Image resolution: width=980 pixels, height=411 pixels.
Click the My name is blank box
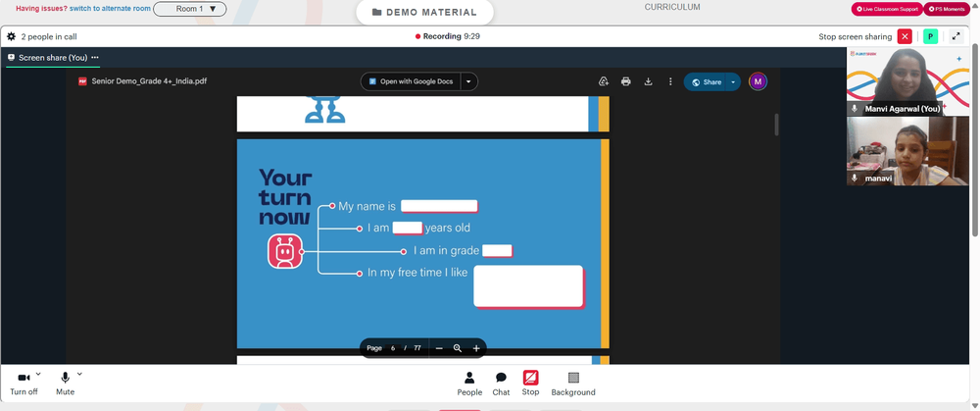coord(439,206)
